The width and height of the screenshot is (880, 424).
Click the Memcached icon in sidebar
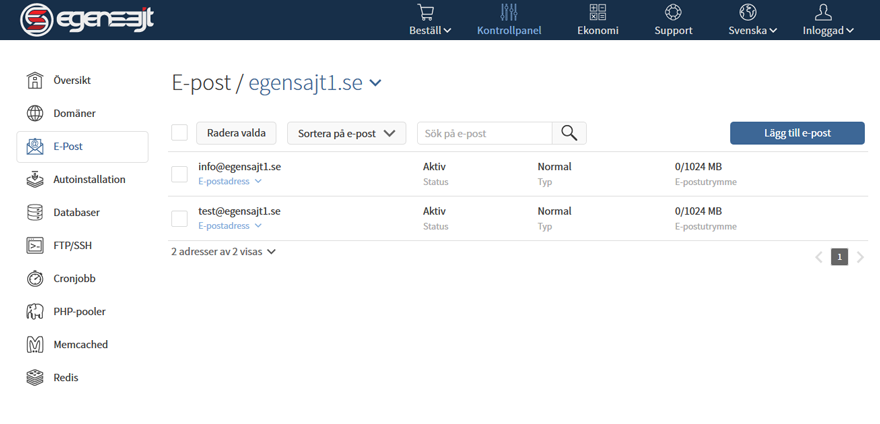[x=35, y=345]
